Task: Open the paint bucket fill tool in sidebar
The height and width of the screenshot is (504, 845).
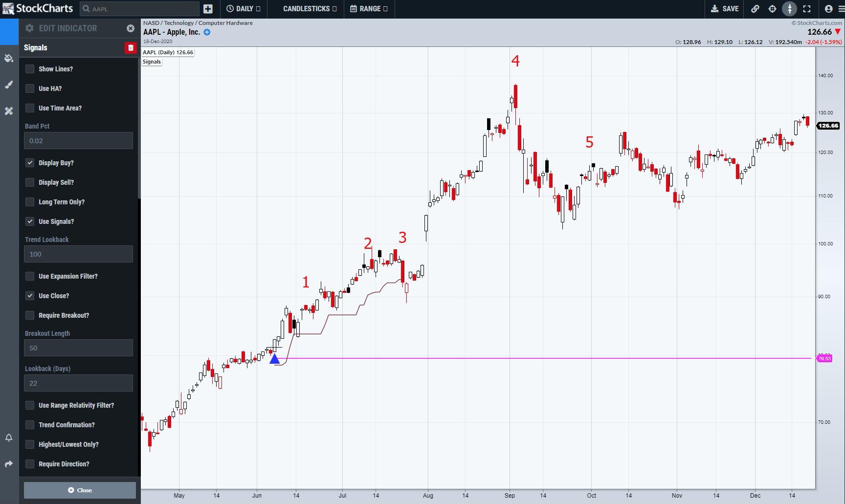Action: pos(9,59)
